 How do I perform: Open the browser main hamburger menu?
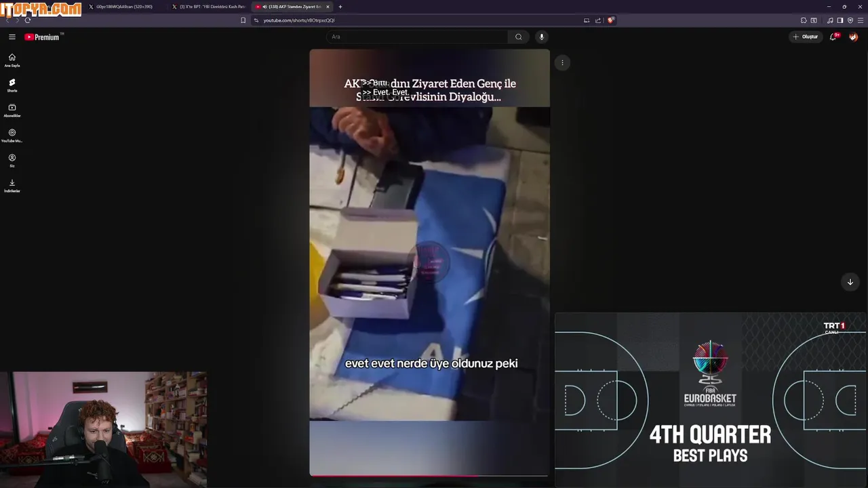click(861, 20)
